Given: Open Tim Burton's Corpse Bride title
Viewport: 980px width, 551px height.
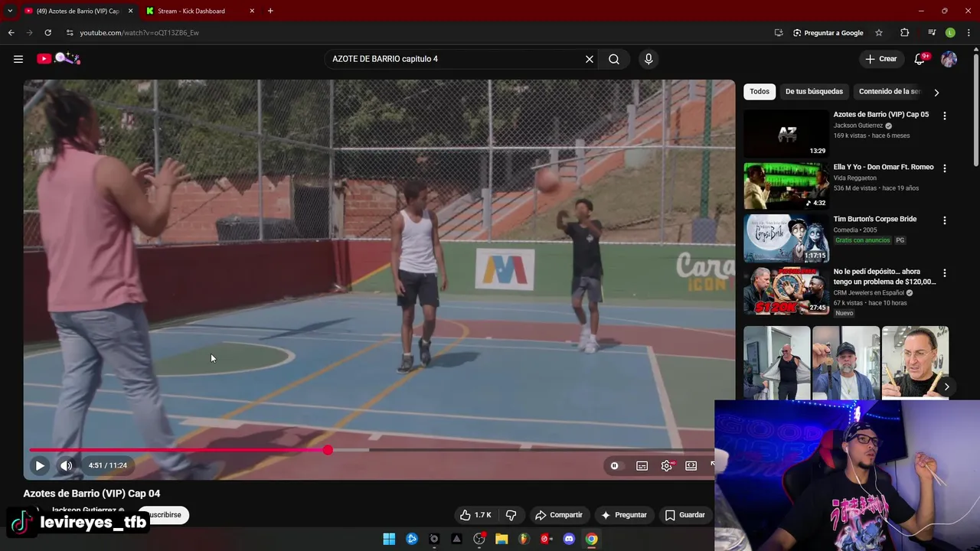Looking at the screenshot, I should click(875, 219).
